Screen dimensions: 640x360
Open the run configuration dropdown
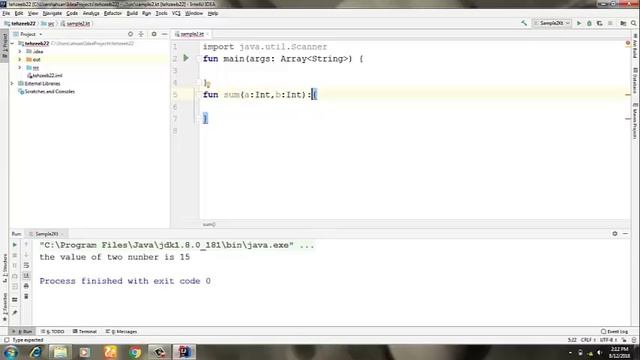[551, 23]
